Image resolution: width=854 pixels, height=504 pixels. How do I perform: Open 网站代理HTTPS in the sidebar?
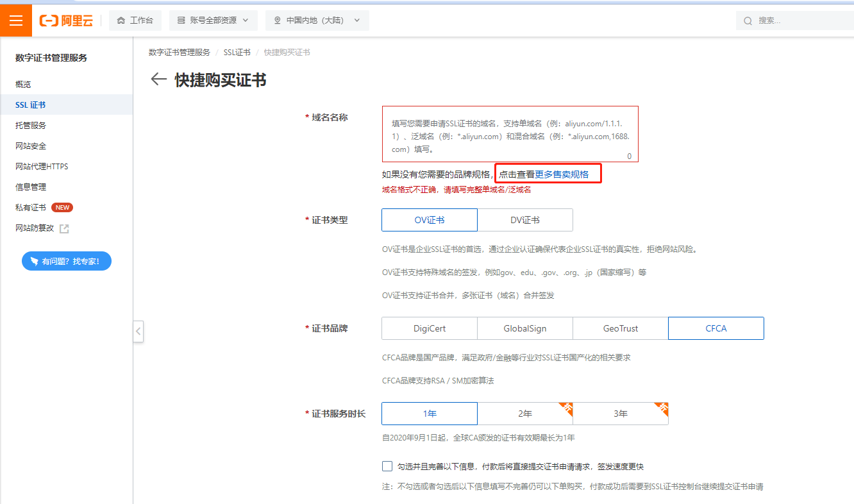click(42, 166)
